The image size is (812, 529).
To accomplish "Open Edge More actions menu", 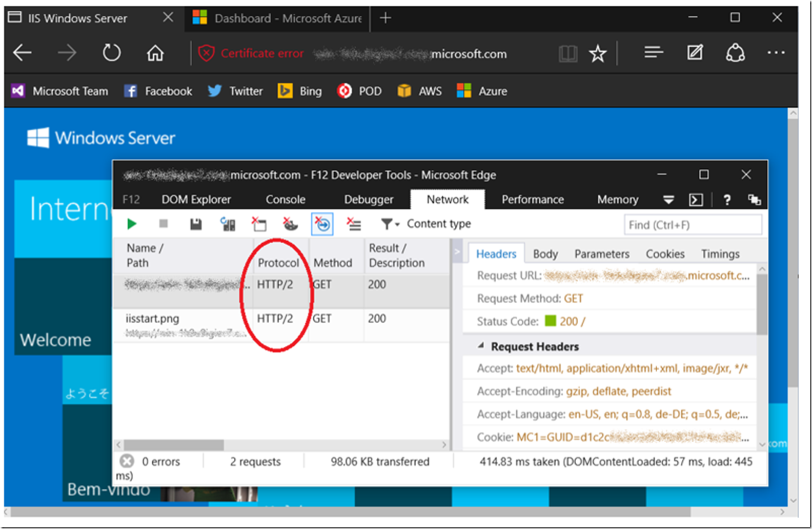I will [776, 52].
